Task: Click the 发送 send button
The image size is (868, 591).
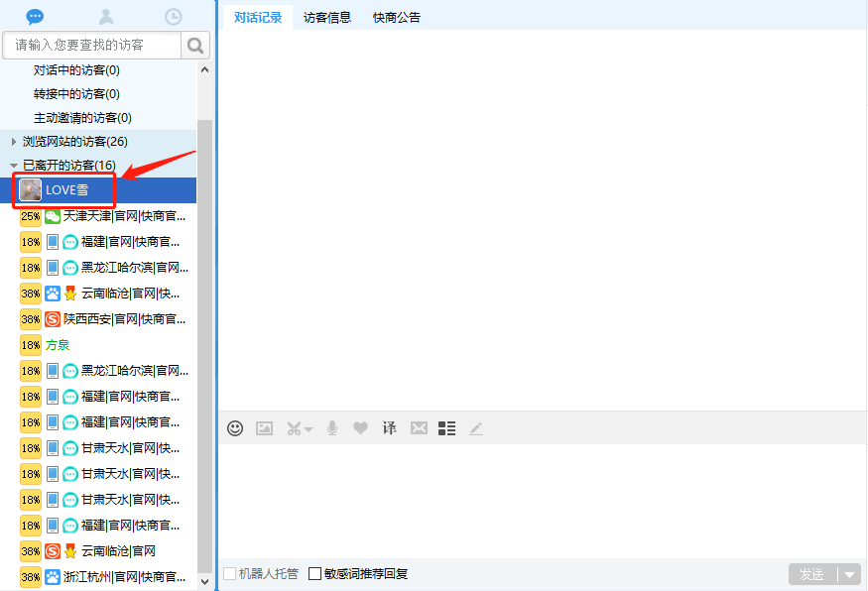Action: (x=812, y=574)
